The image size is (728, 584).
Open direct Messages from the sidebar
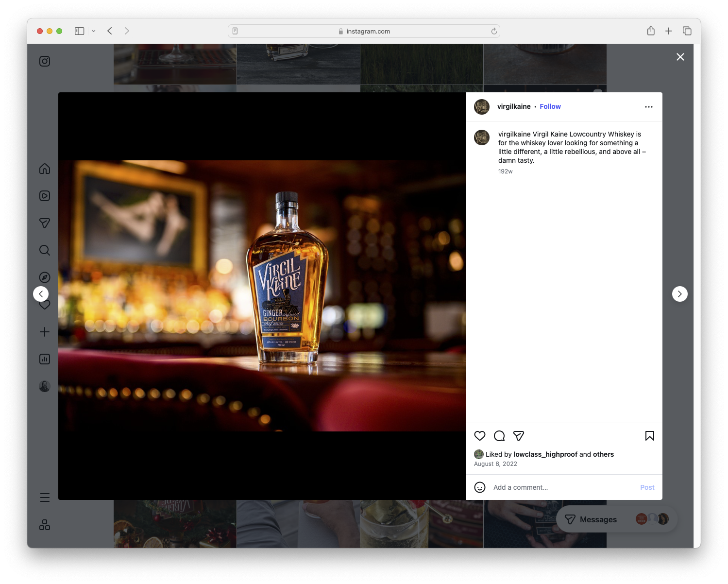44,223
